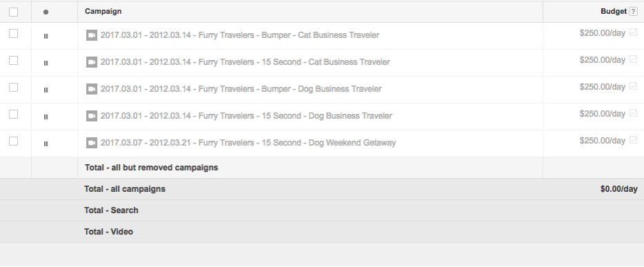This screenshot has height=267, width=644.
Task: Click video camera icon for Bumper Cat campaign
Action: (92, 35)
